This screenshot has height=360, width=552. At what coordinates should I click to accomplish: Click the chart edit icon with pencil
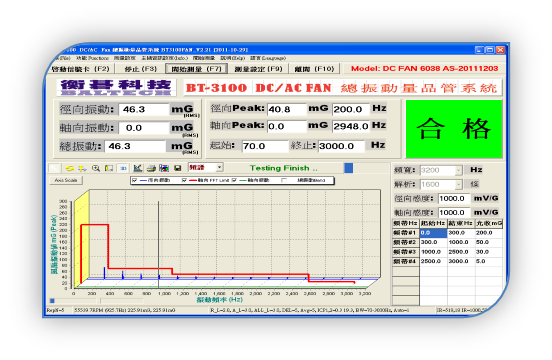[138, 168]
